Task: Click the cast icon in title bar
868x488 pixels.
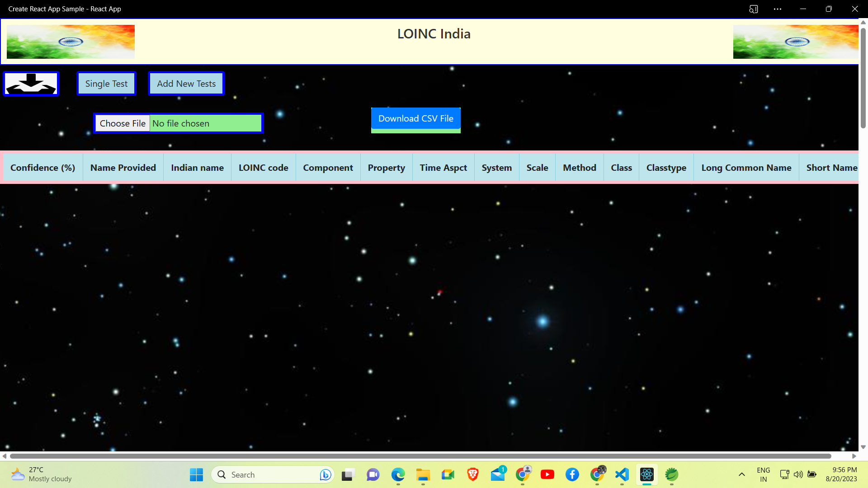Action: (x=753, y=9)
